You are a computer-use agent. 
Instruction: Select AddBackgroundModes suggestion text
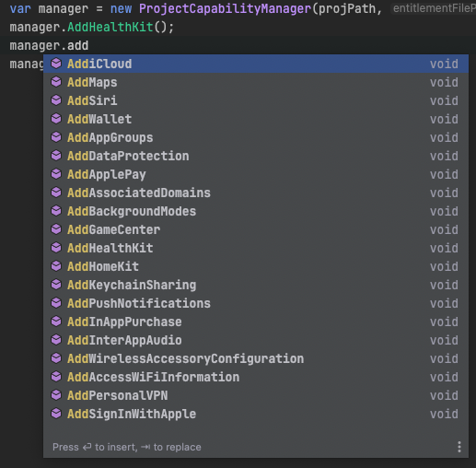click(132, 211)
